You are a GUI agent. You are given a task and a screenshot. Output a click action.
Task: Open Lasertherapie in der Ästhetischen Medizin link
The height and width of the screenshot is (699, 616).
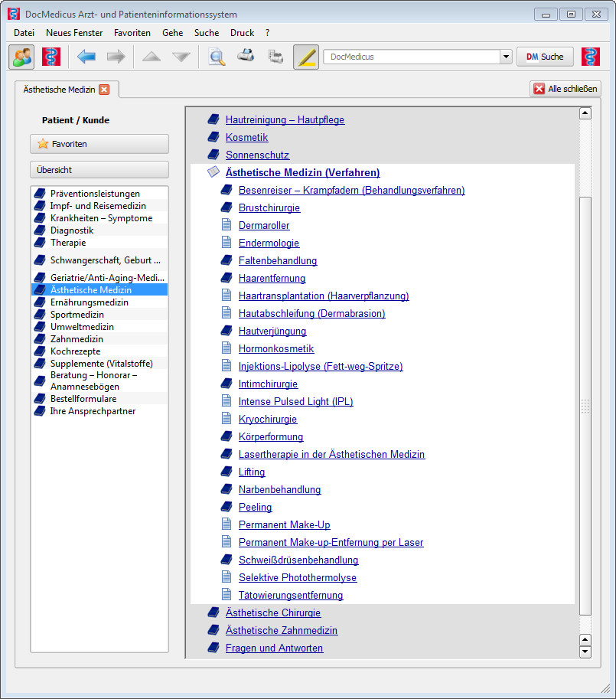tap(332, 454)
